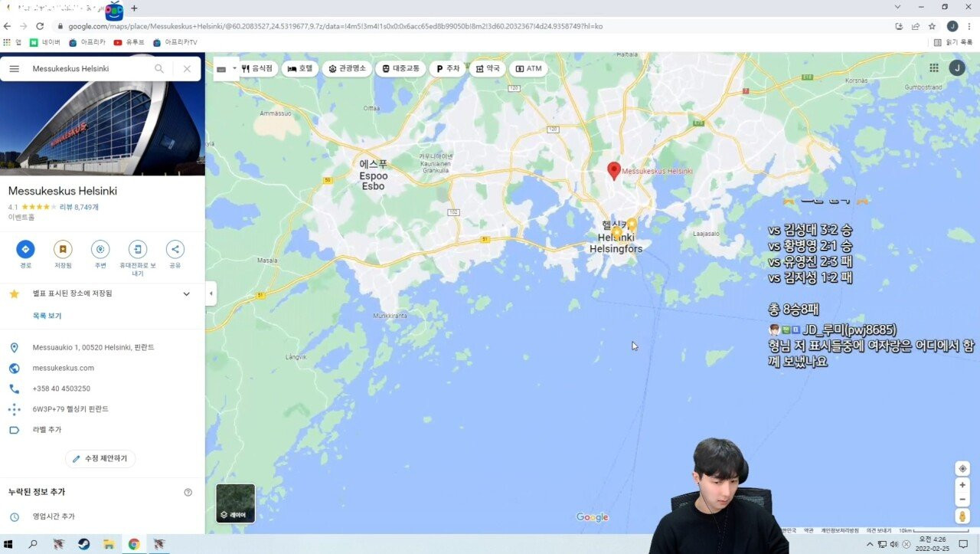980x554 pixels.
Task: Collapse the side panel arrow
Action: (x=211, y=293)
